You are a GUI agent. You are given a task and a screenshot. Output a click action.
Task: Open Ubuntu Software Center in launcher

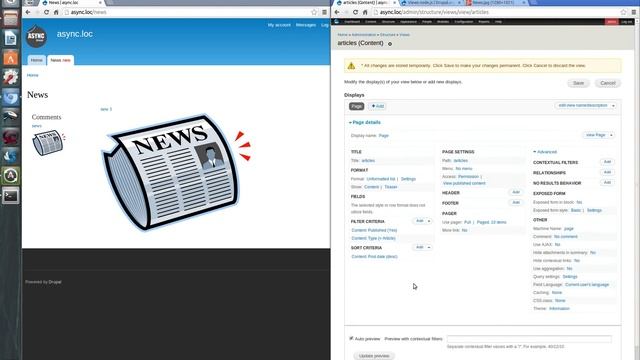pos(11,58)
